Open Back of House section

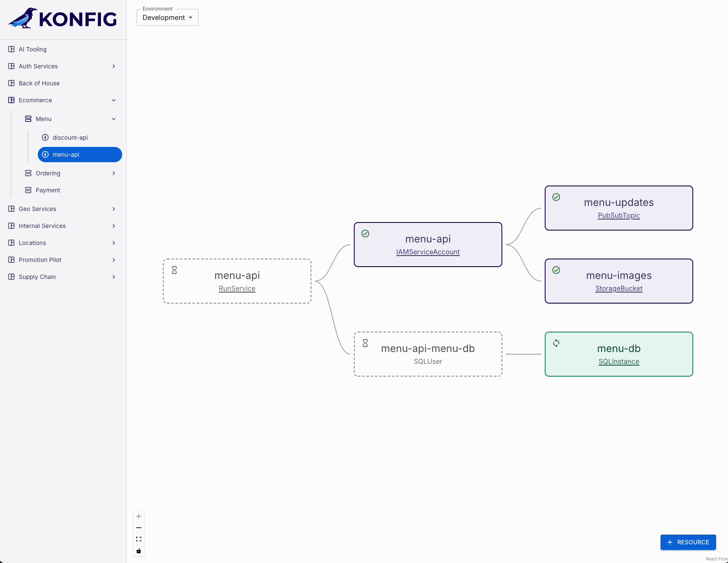click(x=39, y=83)
